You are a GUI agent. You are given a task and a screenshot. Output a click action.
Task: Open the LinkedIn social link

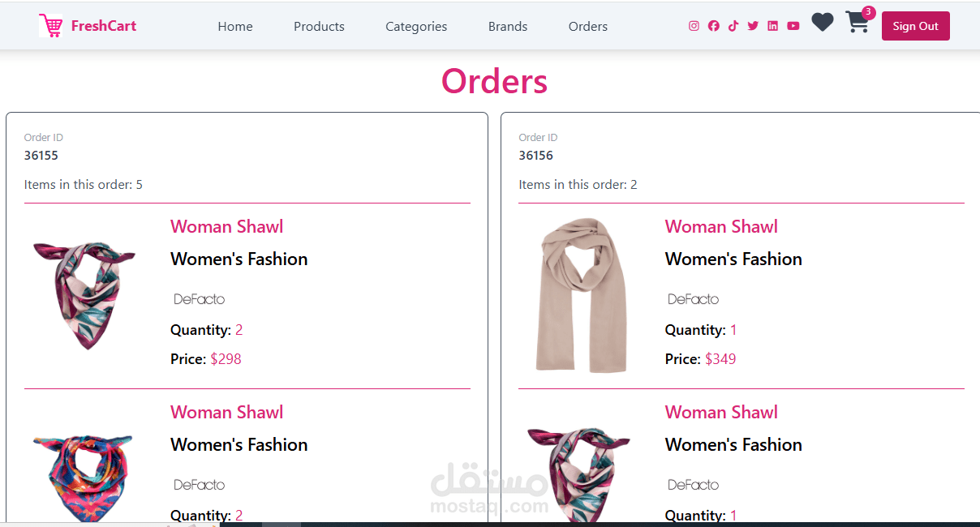pos(772,26)
